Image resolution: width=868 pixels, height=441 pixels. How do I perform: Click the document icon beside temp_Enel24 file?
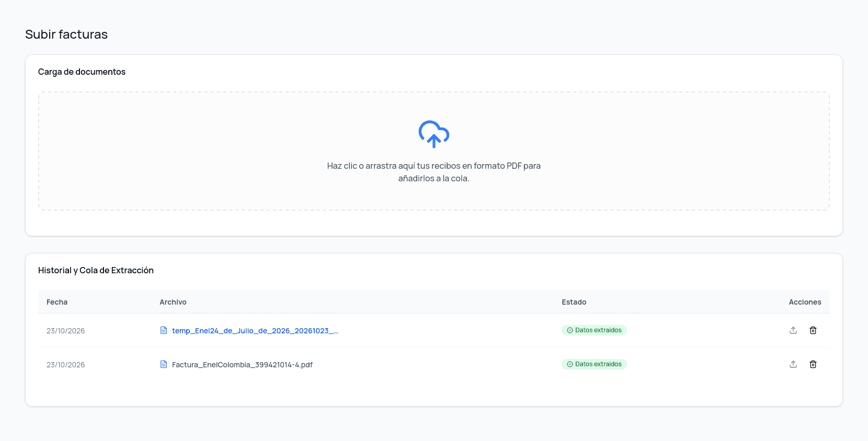click(164, 330)
